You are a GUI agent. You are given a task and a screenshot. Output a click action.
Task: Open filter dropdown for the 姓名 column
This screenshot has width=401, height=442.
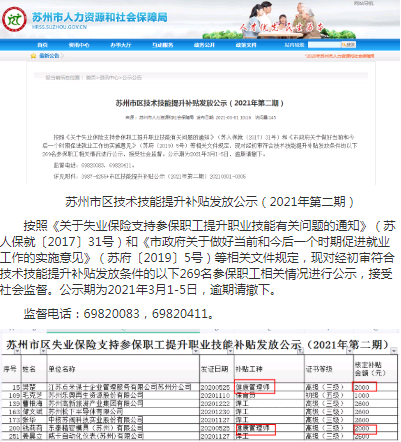coord(43,351)
